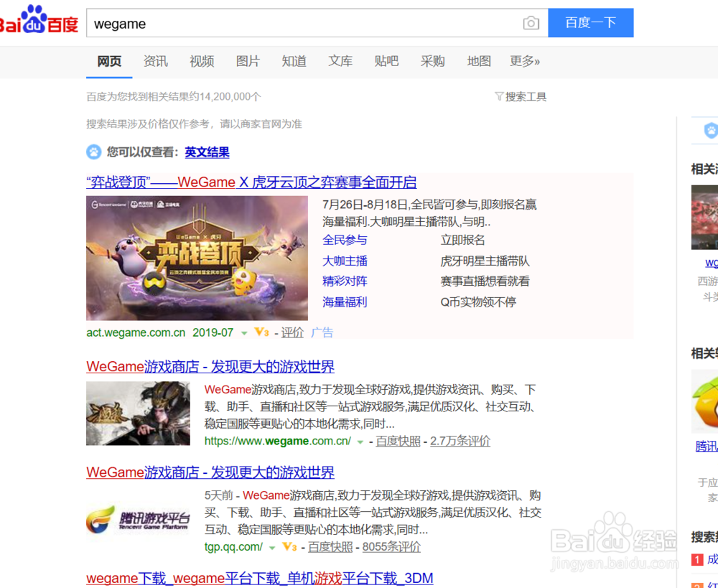The height and width of the screenshot is (588, 718).
Task: Click 评价 link under the ad result
Action: [292, 332]
